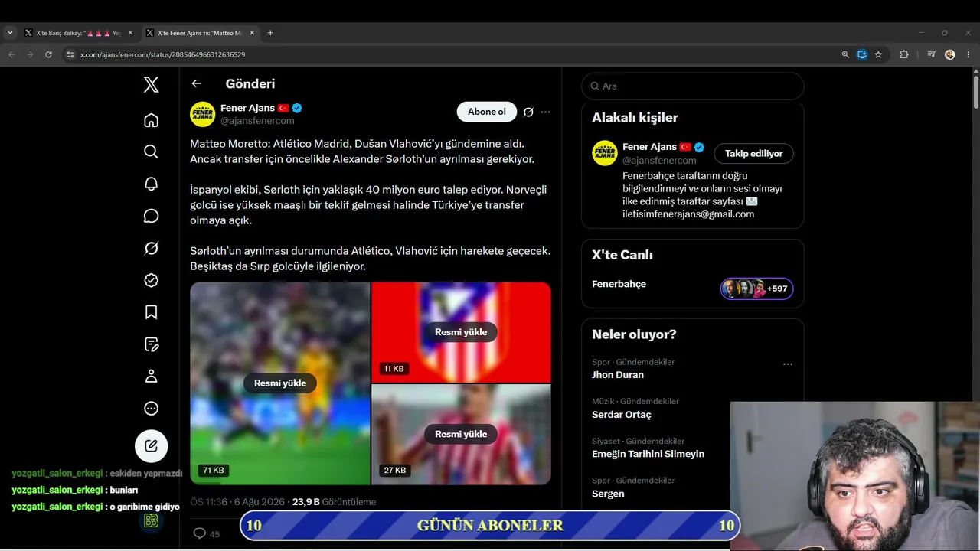
Task: Open the Chrome profile avatar
Action: pyautogui.click(x=950, y=54)
